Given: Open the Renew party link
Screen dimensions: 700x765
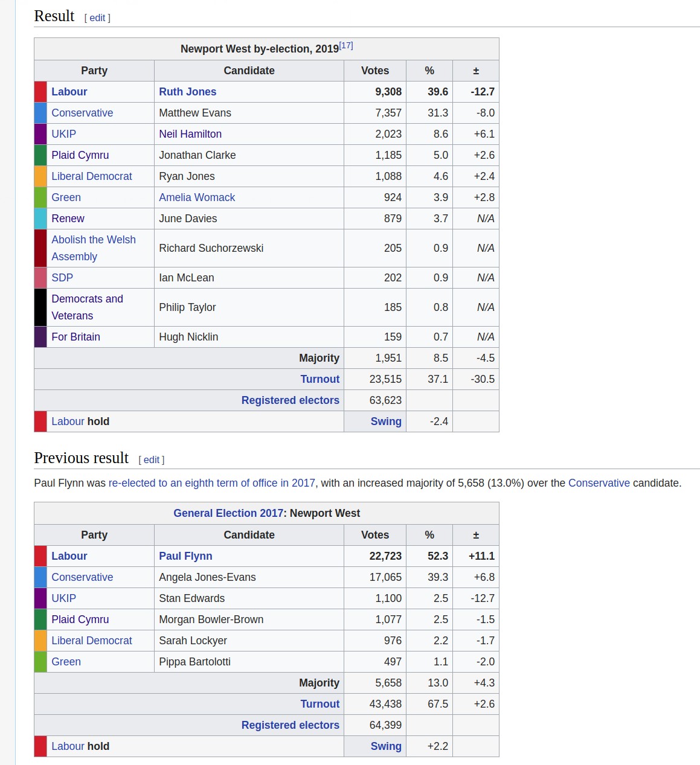Looking at the screenshot, I should click(68, 219).
